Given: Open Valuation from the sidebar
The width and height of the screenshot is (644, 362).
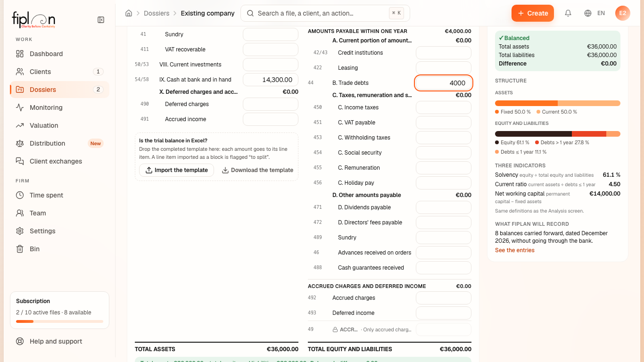Looking at the screenshot, I should point(59,125).
